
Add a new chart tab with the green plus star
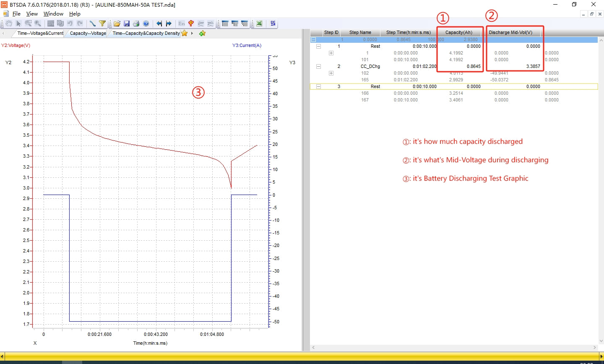click(202, 33)
